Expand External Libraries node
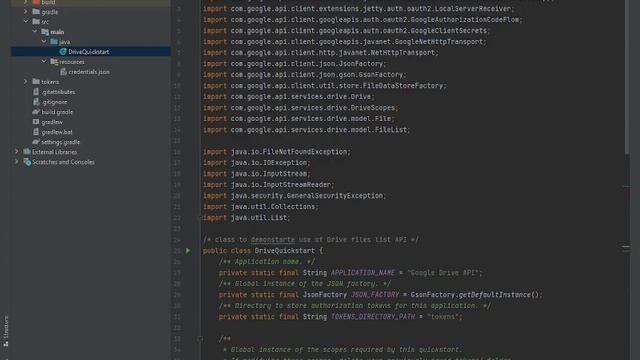The image size is (640, 360). (x=17, y=152)
